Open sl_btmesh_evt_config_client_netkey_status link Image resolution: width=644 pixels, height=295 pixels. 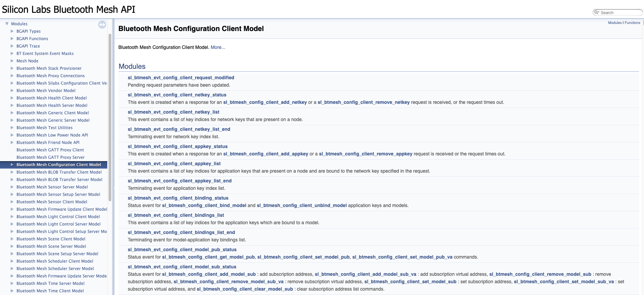(x=177, y=95)
